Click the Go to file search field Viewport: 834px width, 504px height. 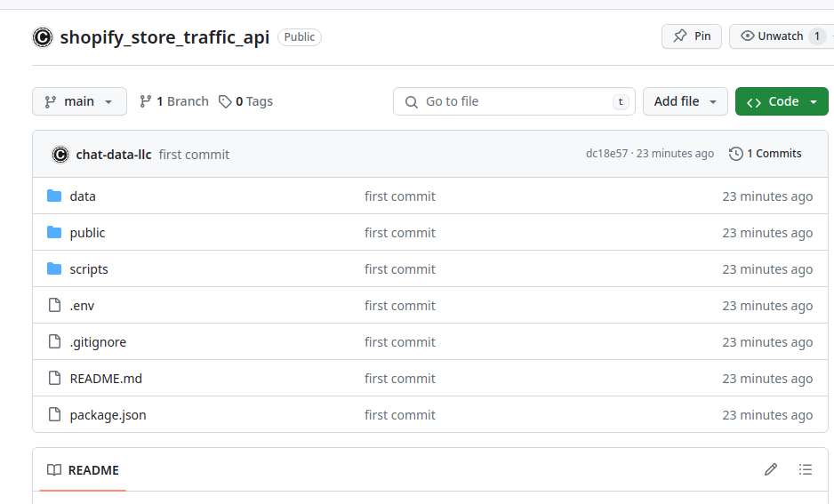(x=514, y=101)
